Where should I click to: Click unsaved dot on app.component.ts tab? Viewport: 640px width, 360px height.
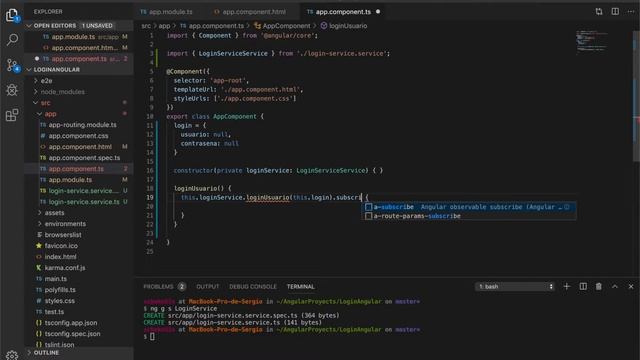click(x=378, y=12)
